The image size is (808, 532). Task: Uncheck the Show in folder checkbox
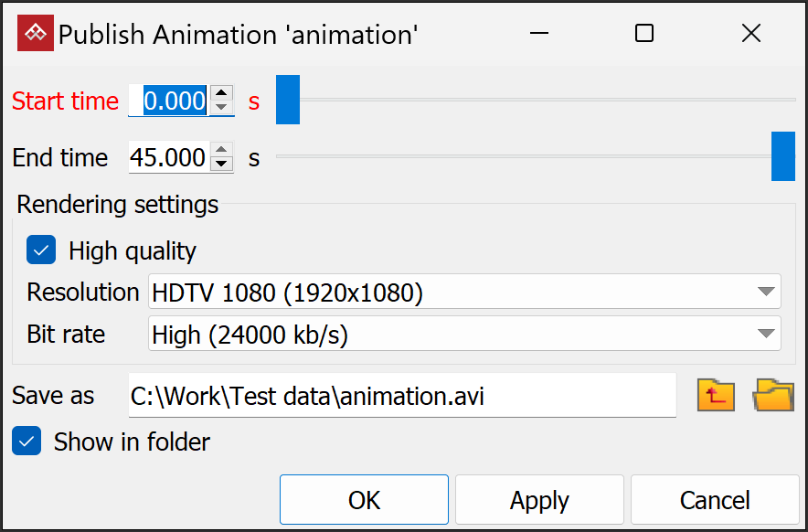coord(27,442)
